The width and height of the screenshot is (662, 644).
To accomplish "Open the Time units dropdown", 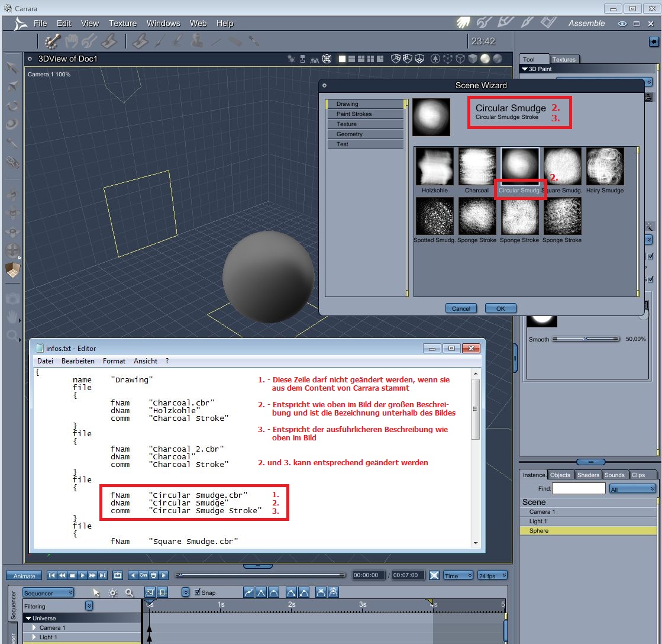I will (x=458, y=575).
